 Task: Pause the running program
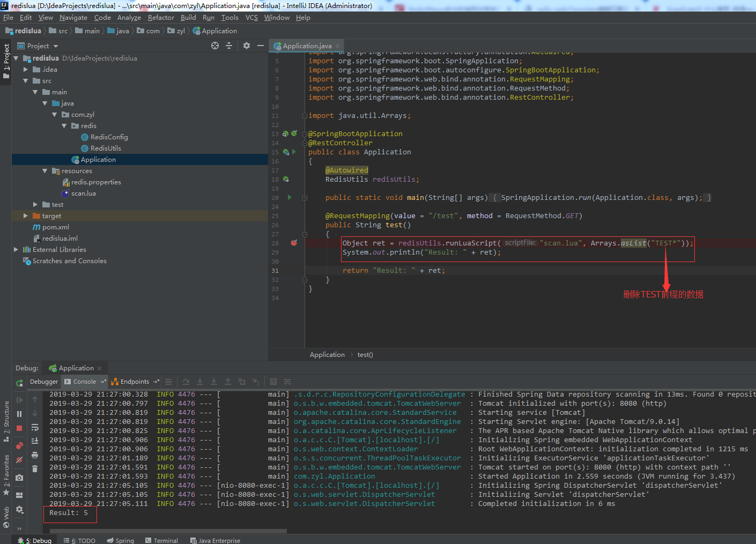[19, 414]
